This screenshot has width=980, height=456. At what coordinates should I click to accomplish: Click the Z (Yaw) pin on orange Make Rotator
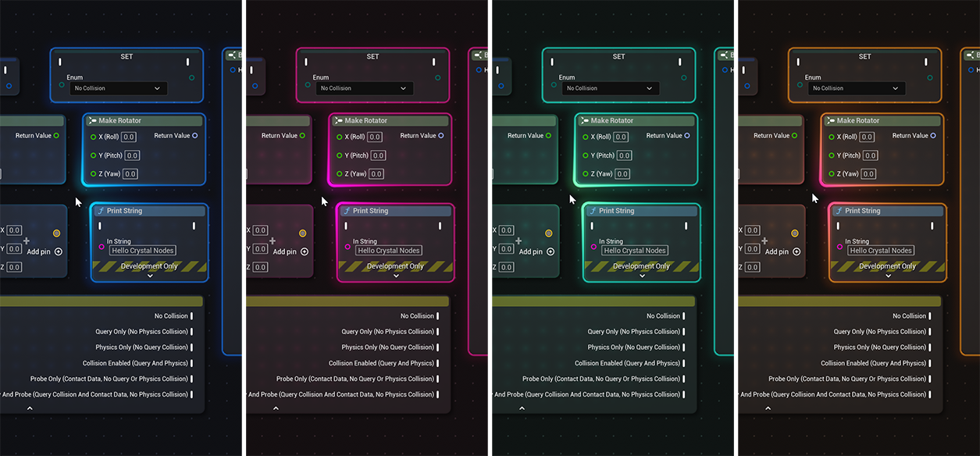point(831,174)
